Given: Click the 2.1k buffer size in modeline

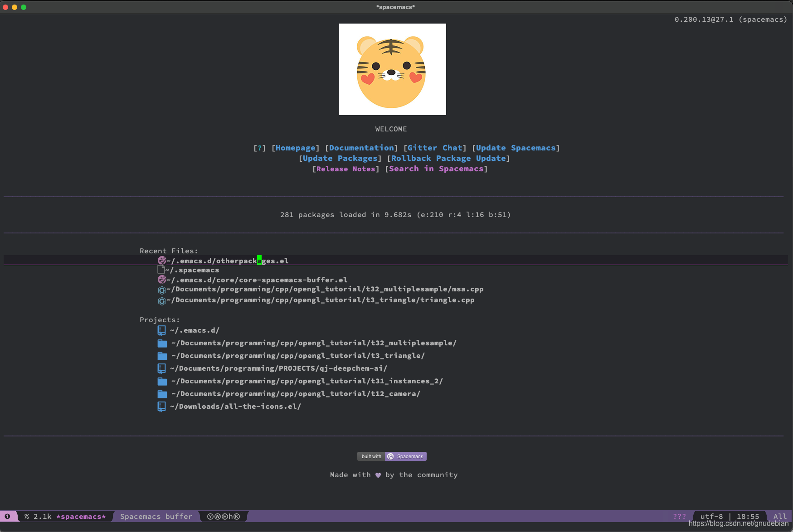Looking at the screenshot, I should pyautogui.click(x=43, y=517).
